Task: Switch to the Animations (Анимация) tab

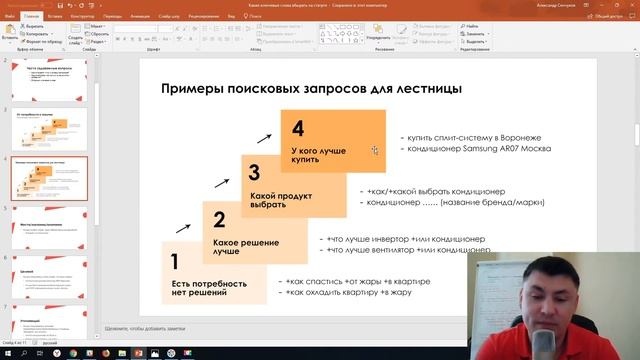Action: point(140,16)
